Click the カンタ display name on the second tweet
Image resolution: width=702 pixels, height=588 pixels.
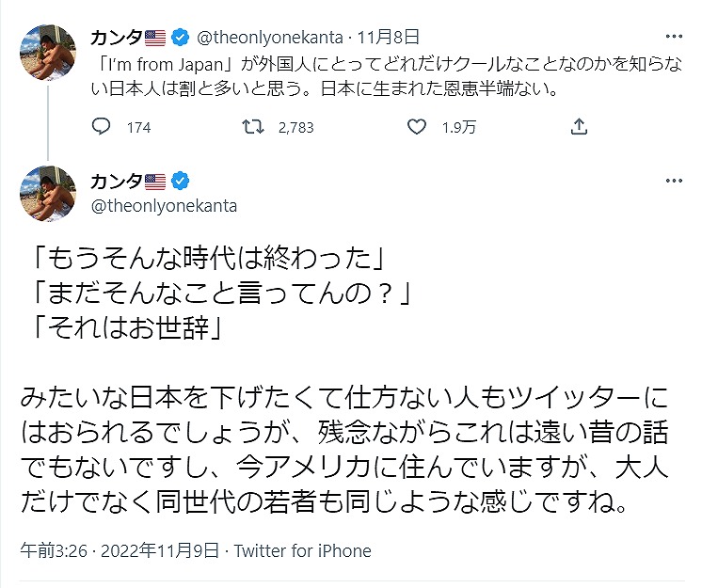click(116, 181)
